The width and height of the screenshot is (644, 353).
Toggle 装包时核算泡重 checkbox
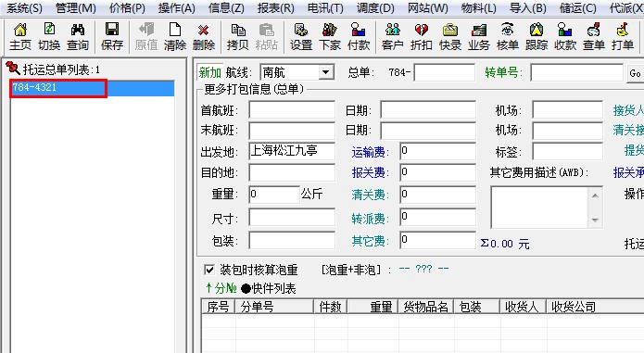click(x=209, y=270)
